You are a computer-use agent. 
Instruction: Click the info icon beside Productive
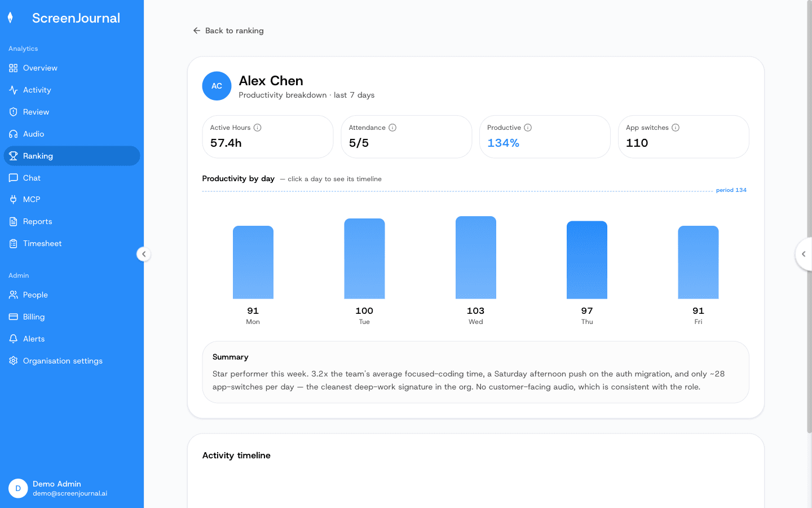click(x=528, y=128)
